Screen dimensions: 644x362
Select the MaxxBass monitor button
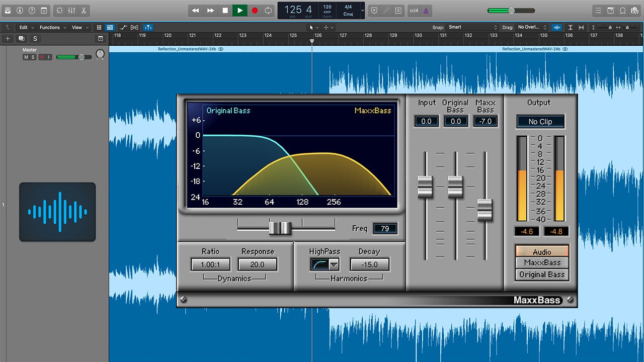coord(542,262)
